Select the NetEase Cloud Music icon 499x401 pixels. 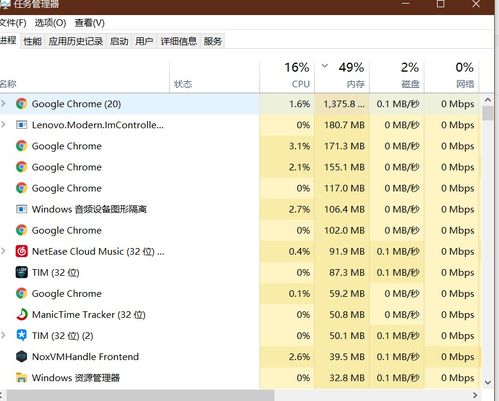coord(21,251)
